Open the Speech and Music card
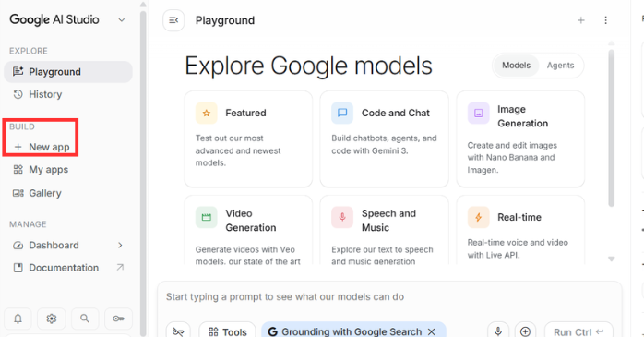Image resolution: width=644 pixels, height=337 pixels. [384, 230]
